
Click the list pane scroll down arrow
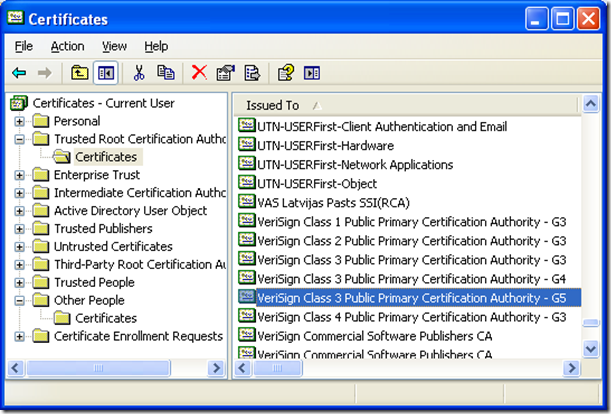pyautogui.click(x=591, y=349)
